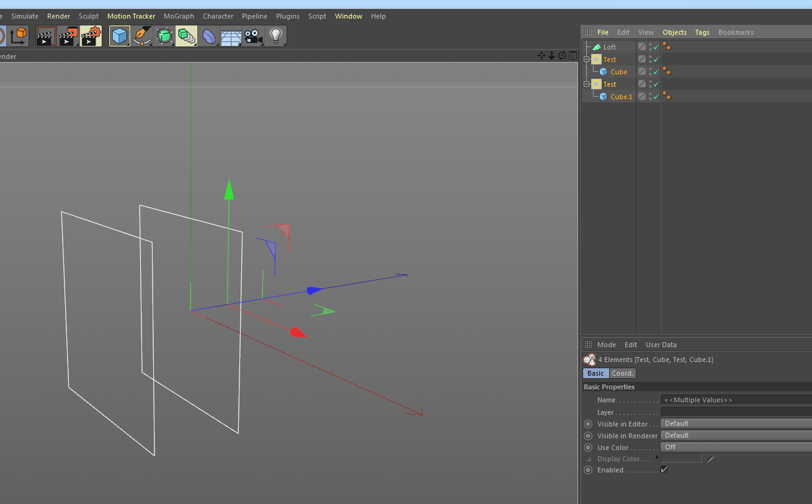The height and width of the screenshot is (504, 812).
Task: Click the Display Color swatch
Action: [x=681, y=458]
